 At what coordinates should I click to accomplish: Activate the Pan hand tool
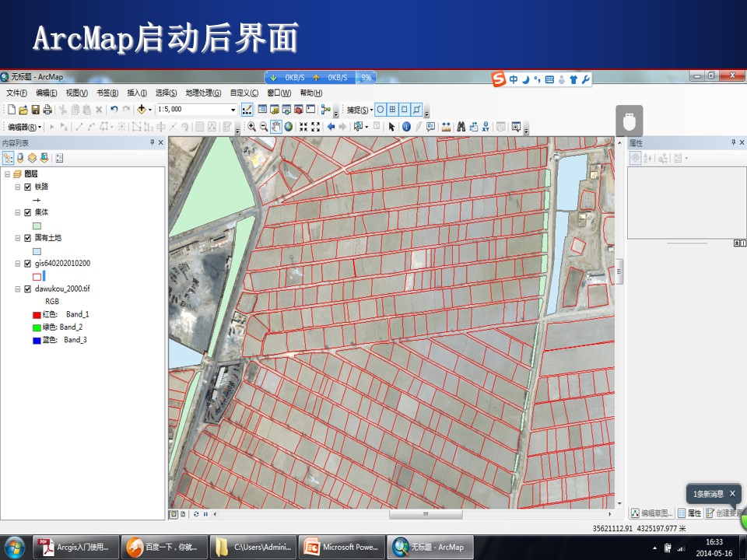click(x=276, y=127)
